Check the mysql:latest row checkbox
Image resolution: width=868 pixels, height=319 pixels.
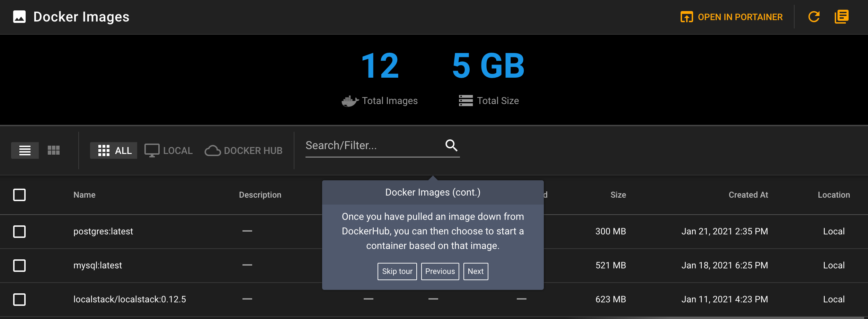tap(19, 266)
